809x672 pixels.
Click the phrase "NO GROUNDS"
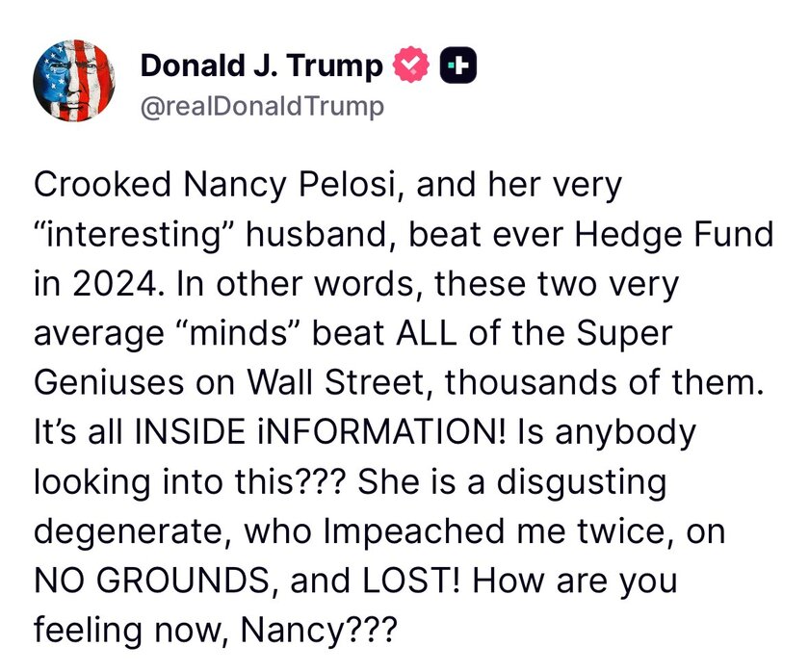point(149,581)
